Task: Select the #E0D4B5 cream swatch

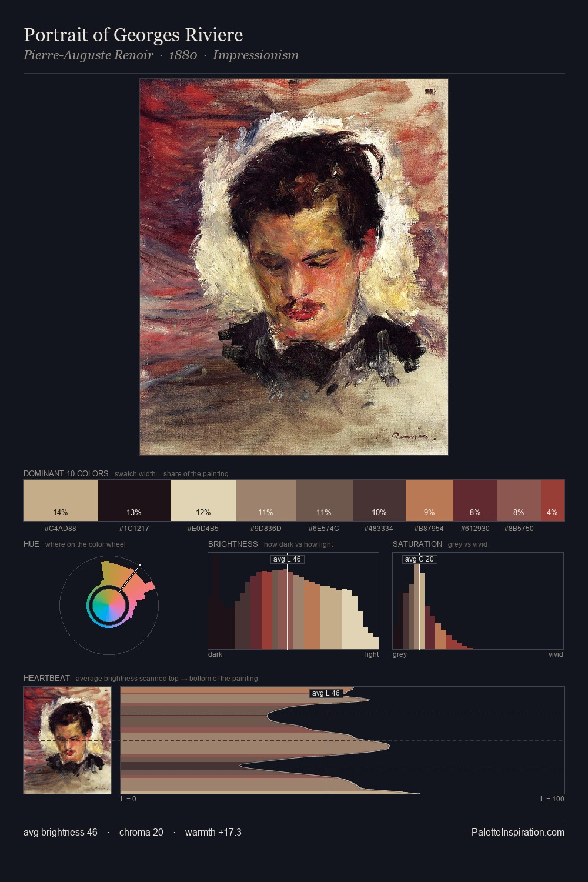Action: click(x=203, y=500)
